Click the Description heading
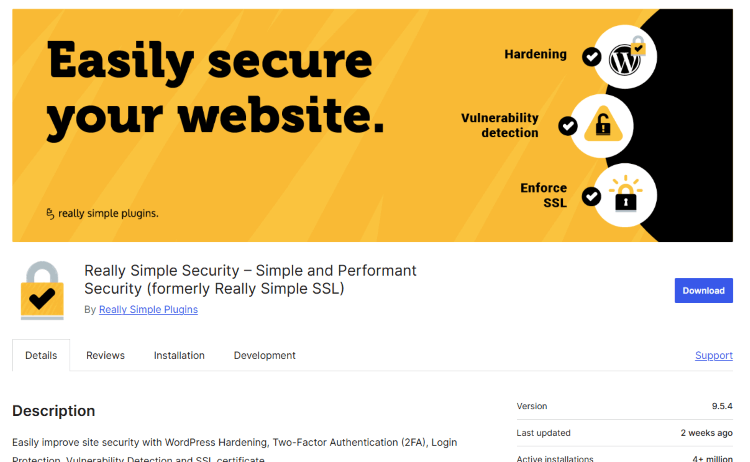Viewport: 750px width, 462px height. point(54,411)
